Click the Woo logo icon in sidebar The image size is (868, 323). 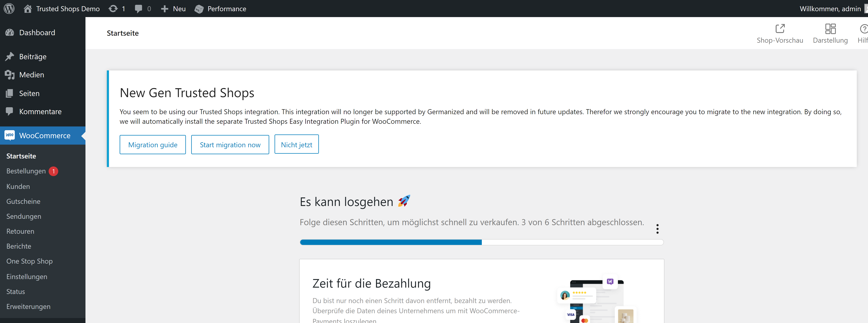(x=10, y=135)
